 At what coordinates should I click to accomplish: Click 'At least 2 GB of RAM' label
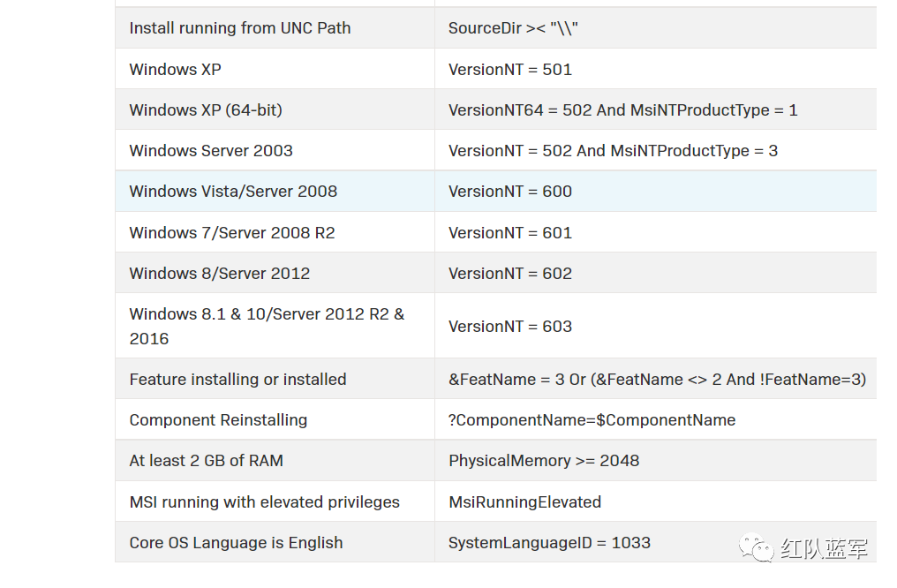206,461
